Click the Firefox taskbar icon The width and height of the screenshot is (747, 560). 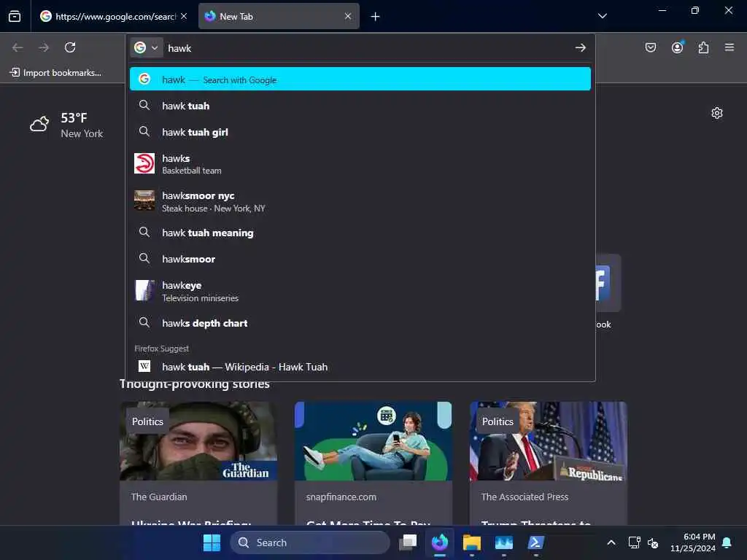440,542
